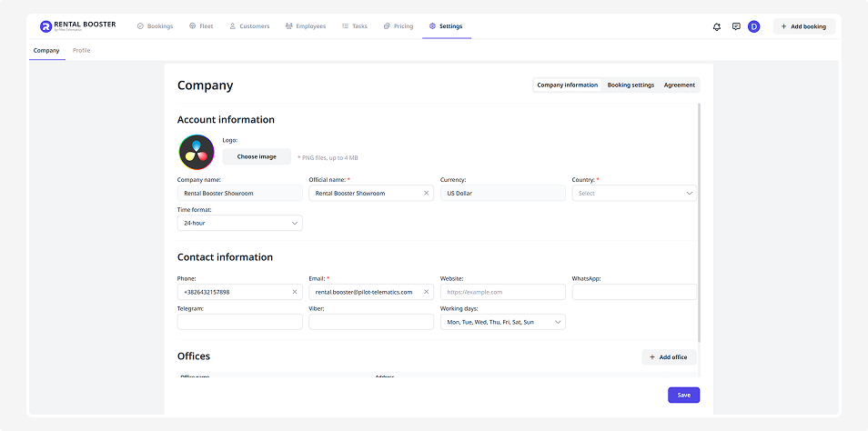Click the Website input field
The image size is (868, 431).
click(502, 292)
